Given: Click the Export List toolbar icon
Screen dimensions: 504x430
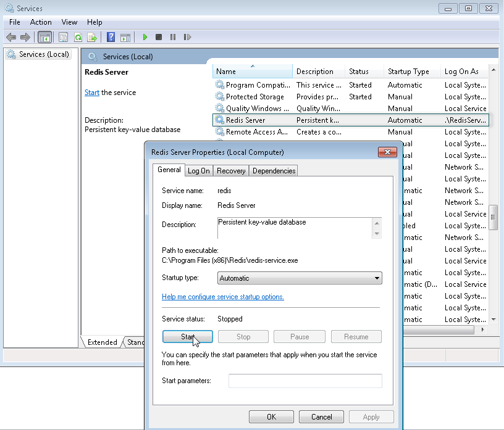Looking at the screenshot, I should coord(92,37).
